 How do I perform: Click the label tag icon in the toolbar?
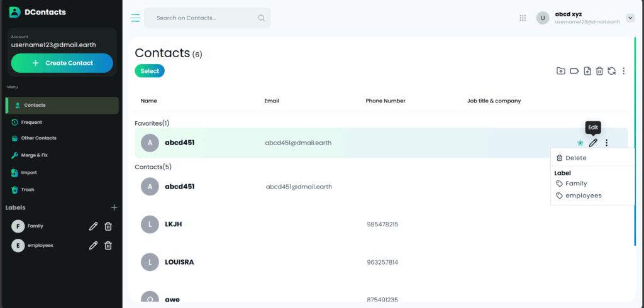click(x=574, y=71)
